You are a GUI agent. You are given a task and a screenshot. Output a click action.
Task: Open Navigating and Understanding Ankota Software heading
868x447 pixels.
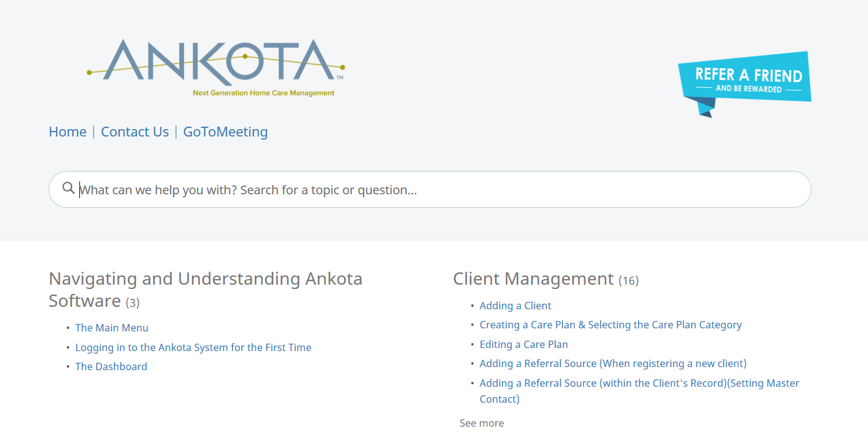tap(205, 290)
